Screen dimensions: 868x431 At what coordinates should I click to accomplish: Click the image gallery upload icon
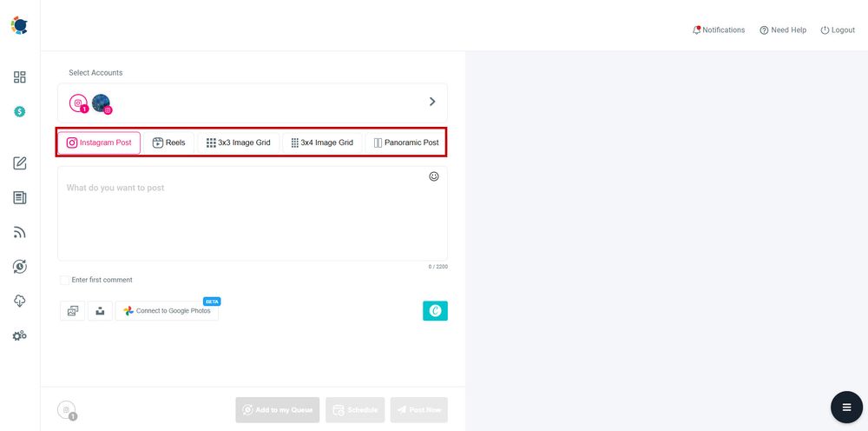tap(73, 311)
